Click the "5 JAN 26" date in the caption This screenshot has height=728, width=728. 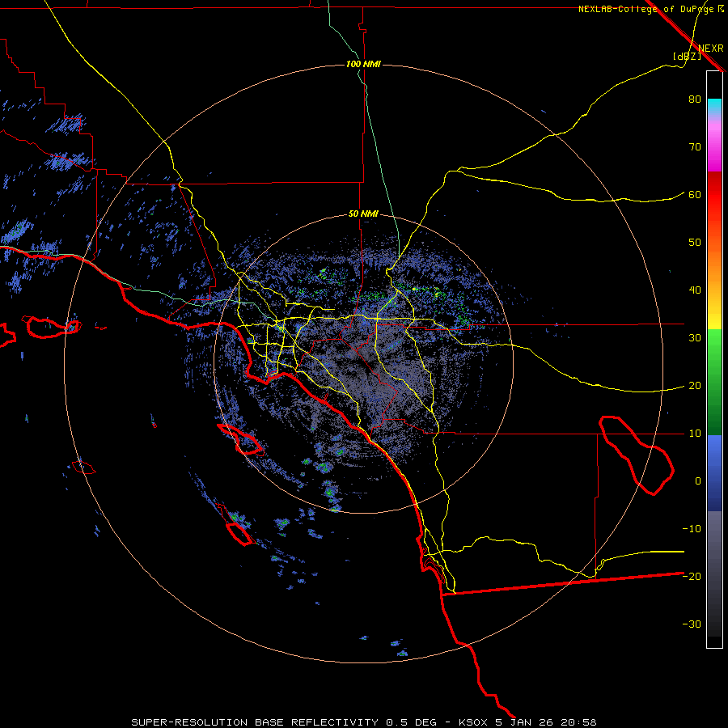pyautogui.click(x=523, y=722)
